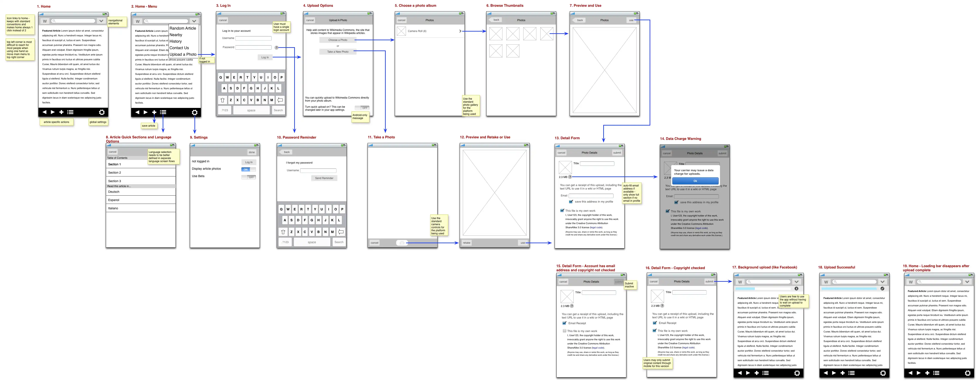The height and width of the screenshot is (384, 980).
Task: Click Username field on Log In screen
Action: (x=253, y=38)
